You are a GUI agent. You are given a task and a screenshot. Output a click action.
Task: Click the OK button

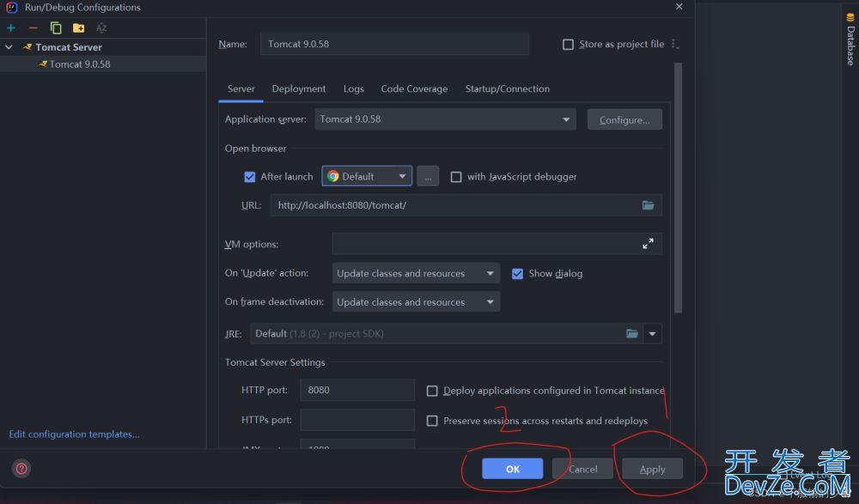click(512, 469)
